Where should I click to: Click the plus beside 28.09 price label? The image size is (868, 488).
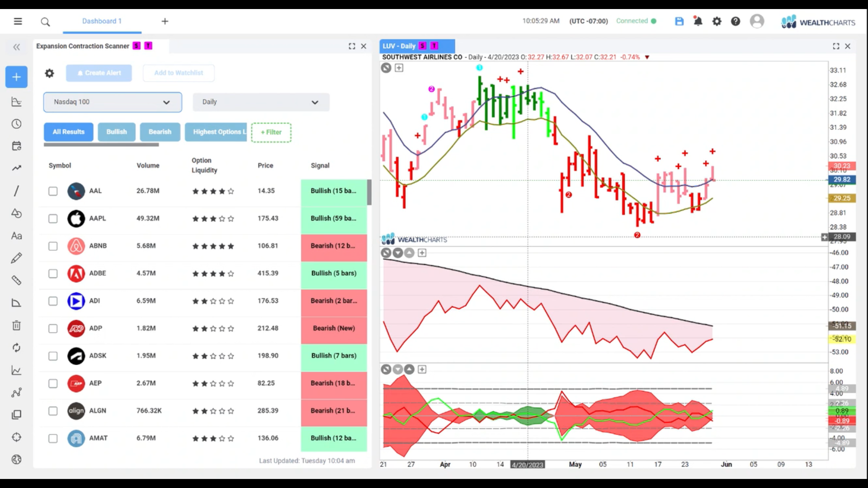point(825,237)
